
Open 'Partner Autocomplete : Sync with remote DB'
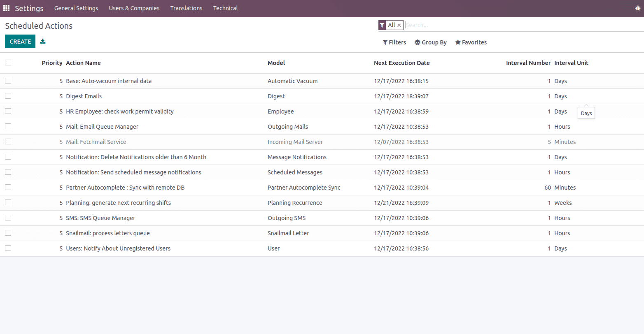point(125,188)
